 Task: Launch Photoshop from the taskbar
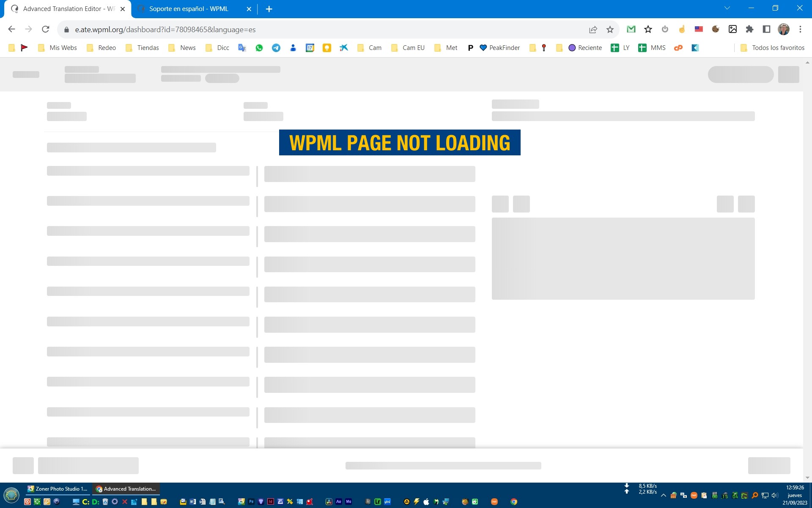tap(251, 502)
